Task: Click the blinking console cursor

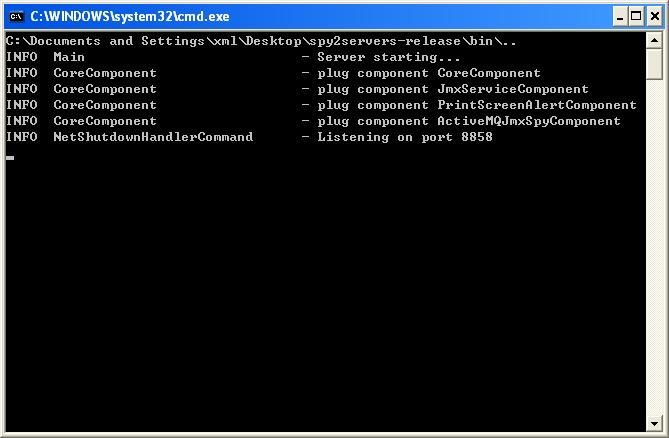Action: coord(10,158)
